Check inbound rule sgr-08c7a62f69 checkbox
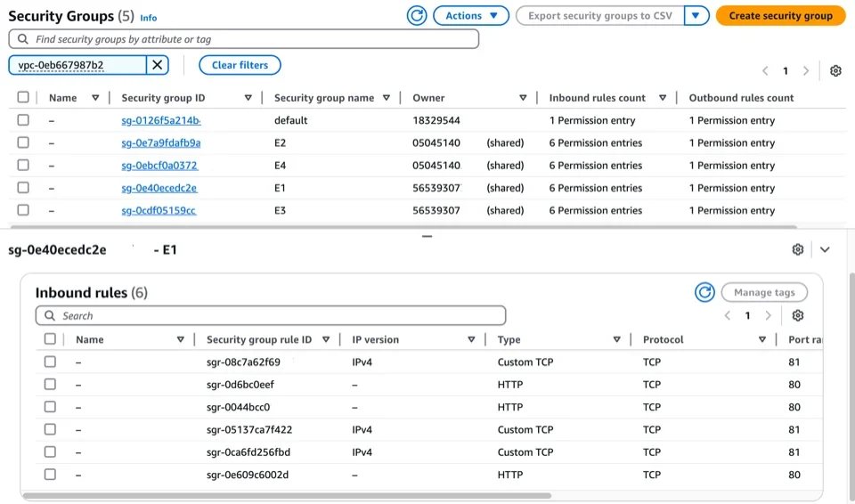The image size is (855, 504). (x=50, y=362)
